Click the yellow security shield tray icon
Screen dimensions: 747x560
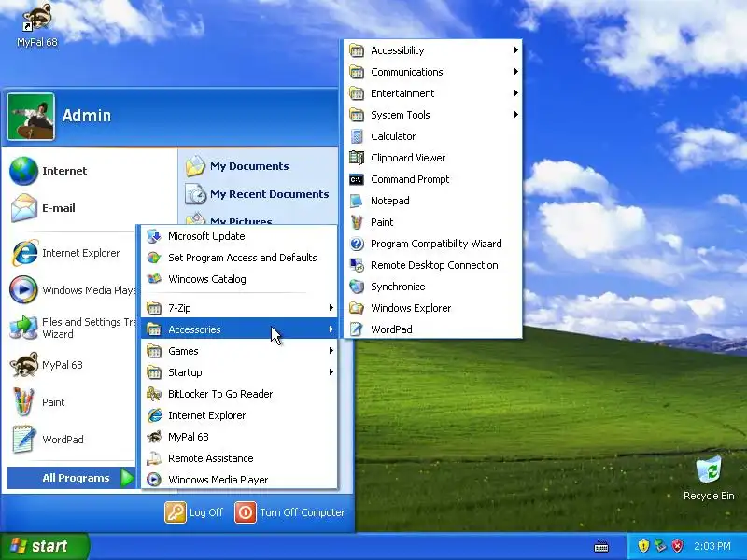(643, 546)
